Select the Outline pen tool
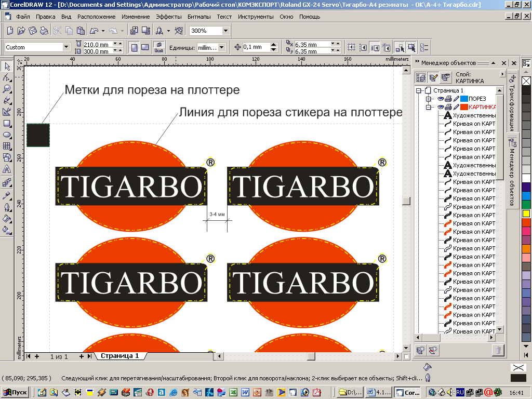The image size is (532, 399). [x=7, y=207]
